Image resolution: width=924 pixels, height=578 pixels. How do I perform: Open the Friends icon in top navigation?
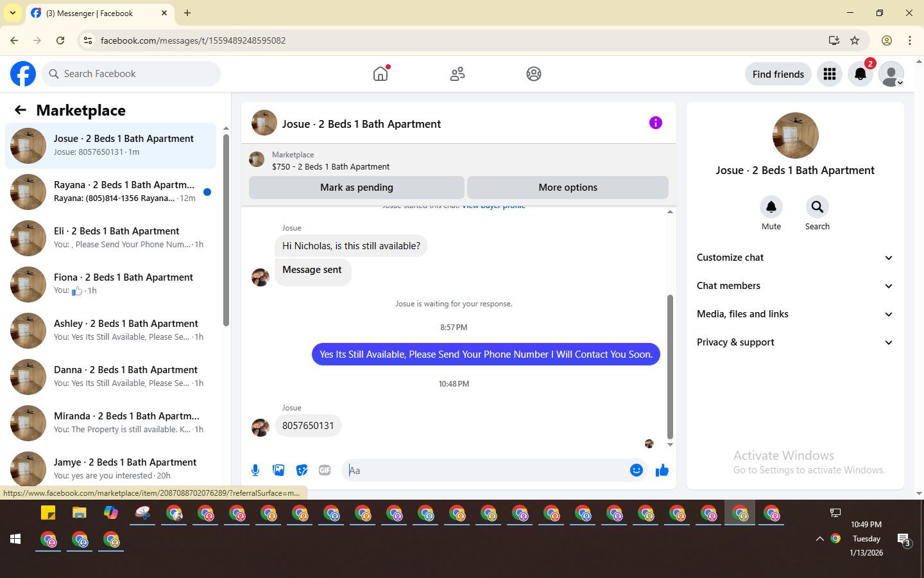[x=458, y=74]
